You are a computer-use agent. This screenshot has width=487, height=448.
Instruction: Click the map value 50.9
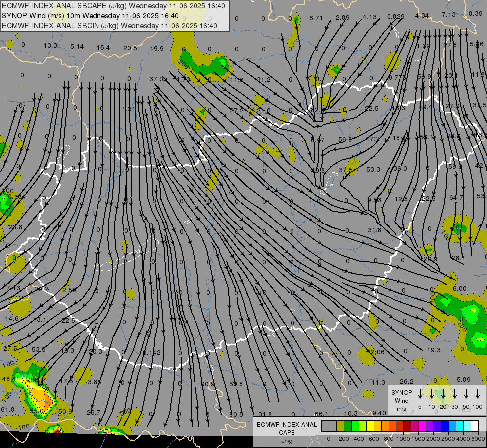(65, 411)
